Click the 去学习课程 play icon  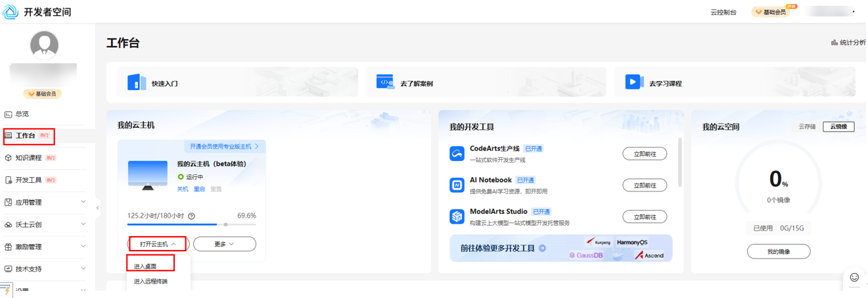tap(634, 82)
